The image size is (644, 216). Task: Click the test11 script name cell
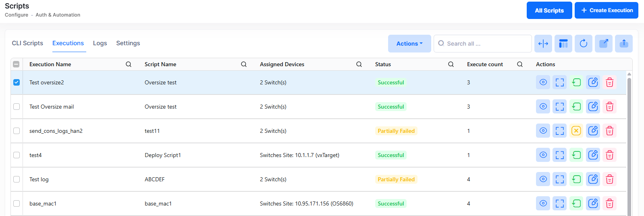(x=152, y=131)
